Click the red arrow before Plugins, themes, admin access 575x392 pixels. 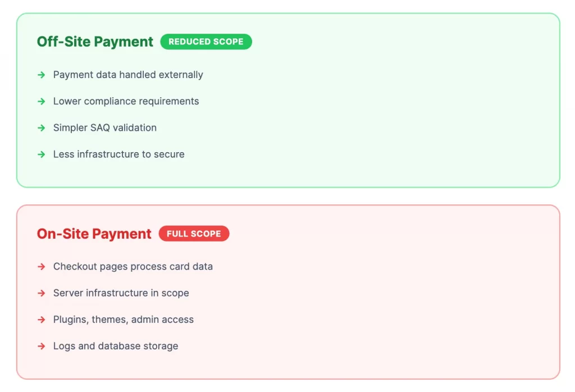point(42,320)
